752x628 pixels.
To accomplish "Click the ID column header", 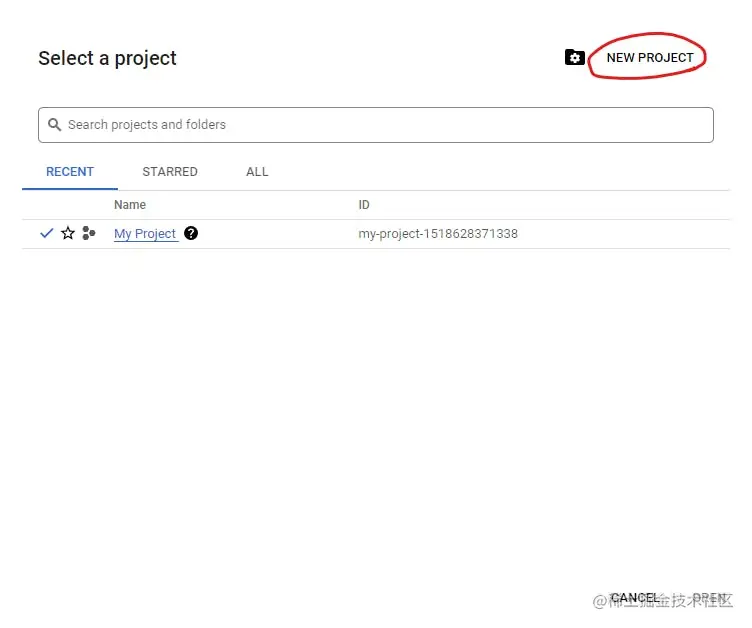I will pos(364,205).
